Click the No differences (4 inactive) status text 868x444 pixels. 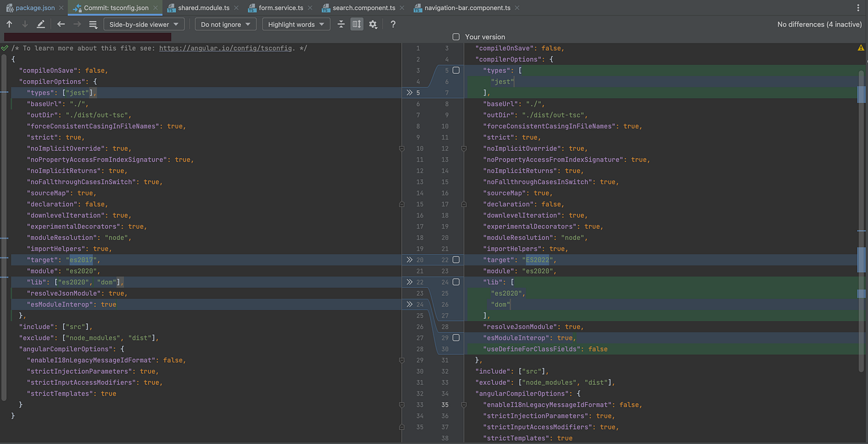tap(819, 24)
